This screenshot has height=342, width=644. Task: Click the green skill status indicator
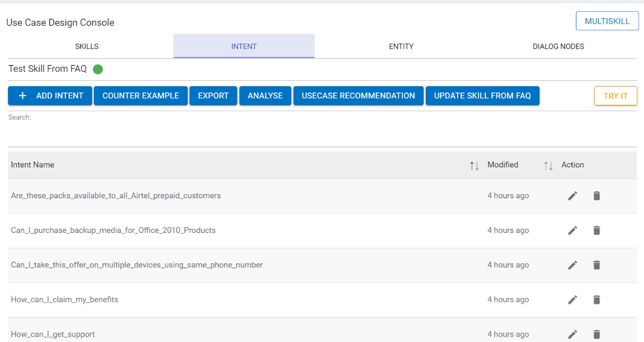[x=98, y=69]
